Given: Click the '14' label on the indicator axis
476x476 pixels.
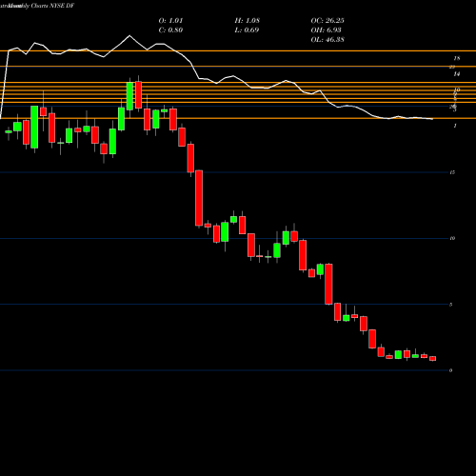Looking at the screenshot, I should (x=457, y=74).
